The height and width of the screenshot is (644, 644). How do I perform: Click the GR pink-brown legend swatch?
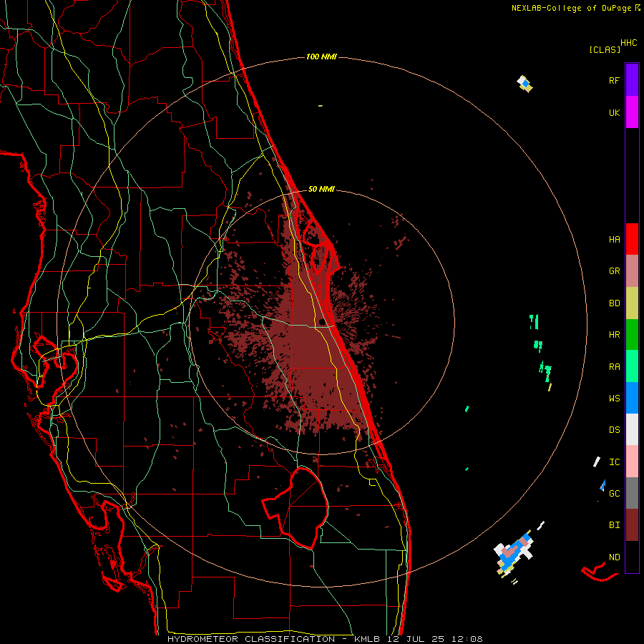632,270
